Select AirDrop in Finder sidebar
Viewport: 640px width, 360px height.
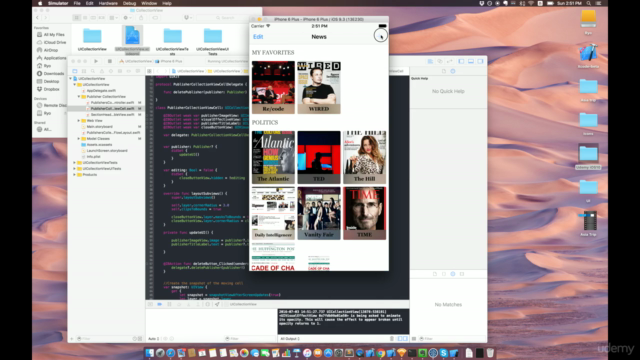pos(47,50)
